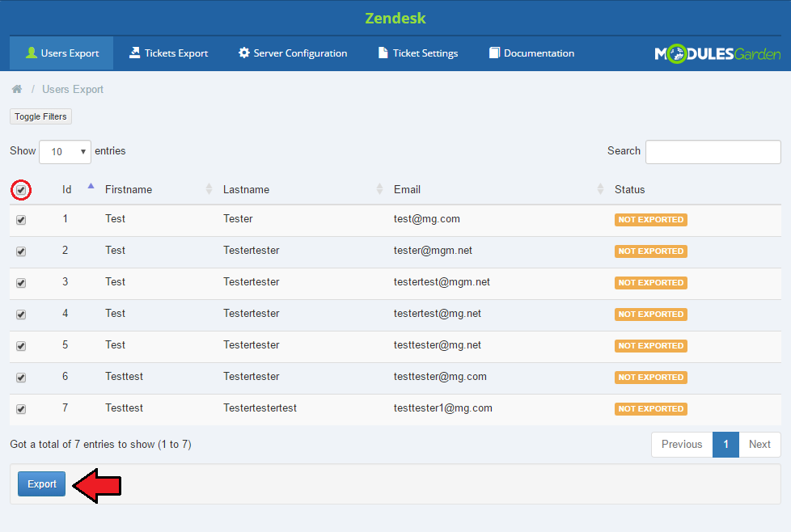Viewport: 791px width, 532px height.
Task: Uncheck the row for testtester1@mg.com
Action: (21, 409)
